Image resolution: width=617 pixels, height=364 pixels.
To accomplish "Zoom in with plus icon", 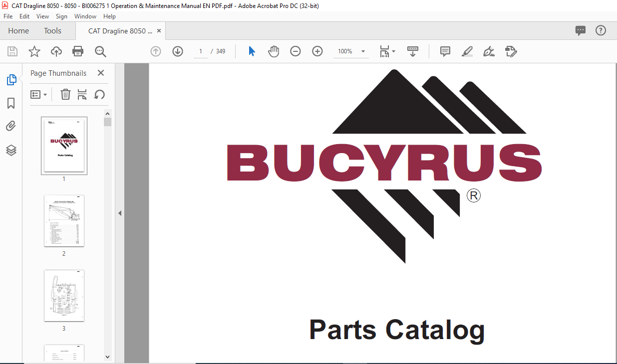I will tap(317, 51).
